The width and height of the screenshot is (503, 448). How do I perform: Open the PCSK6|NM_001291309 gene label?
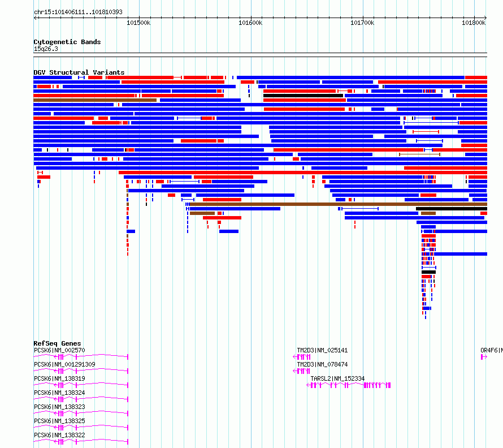click(x=64, y=364)
